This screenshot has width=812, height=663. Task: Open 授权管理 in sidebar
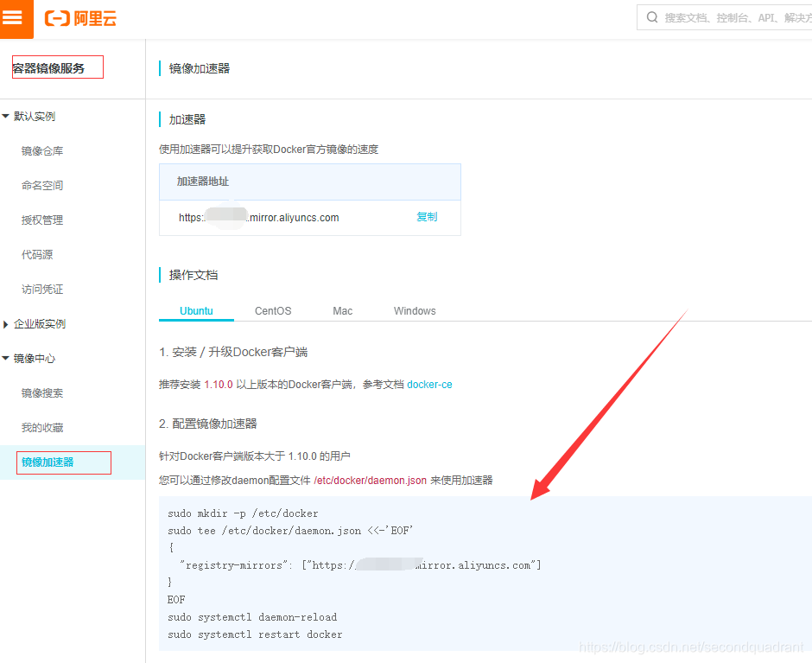pyautogui.click(x=42, y=220)
